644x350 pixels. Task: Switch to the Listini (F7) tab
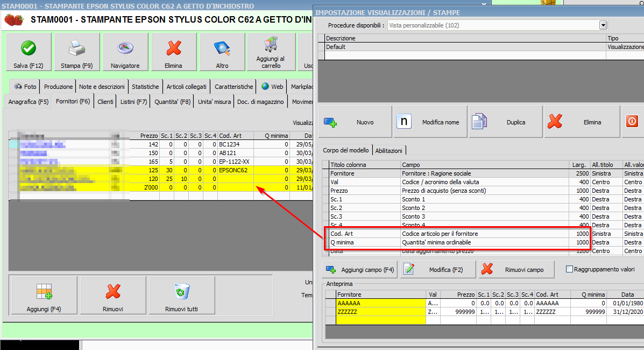(133, 102)
